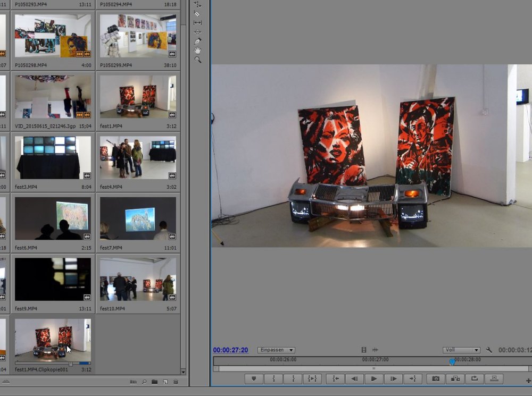532x396 pixels.
Task: Click the Drag Audio Only waveform icon
Action: (375, 350)
